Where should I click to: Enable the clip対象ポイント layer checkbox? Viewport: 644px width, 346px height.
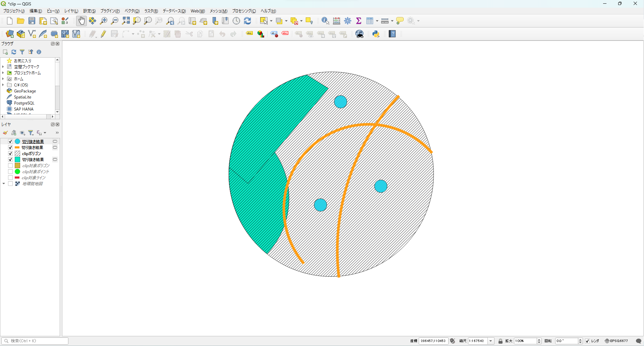(10, 171)
